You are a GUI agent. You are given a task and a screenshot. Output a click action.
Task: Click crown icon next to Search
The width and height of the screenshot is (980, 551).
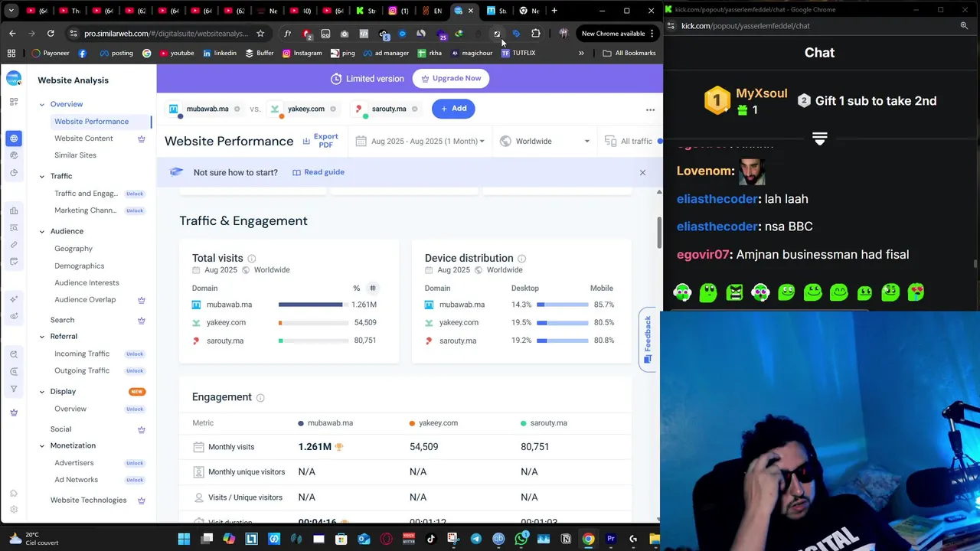tap(141, 320)
